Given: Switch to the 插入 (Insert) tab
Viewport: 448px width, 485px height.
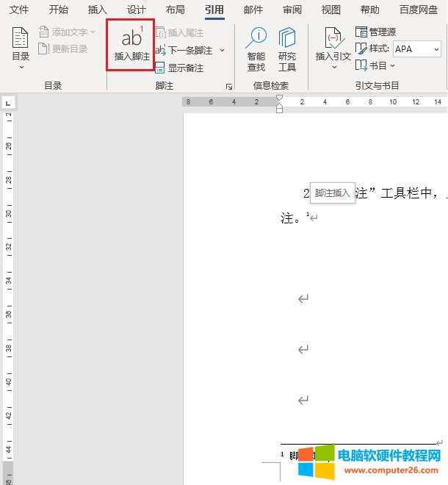Looking at the screenshot, I should click(x=97, y=10).
